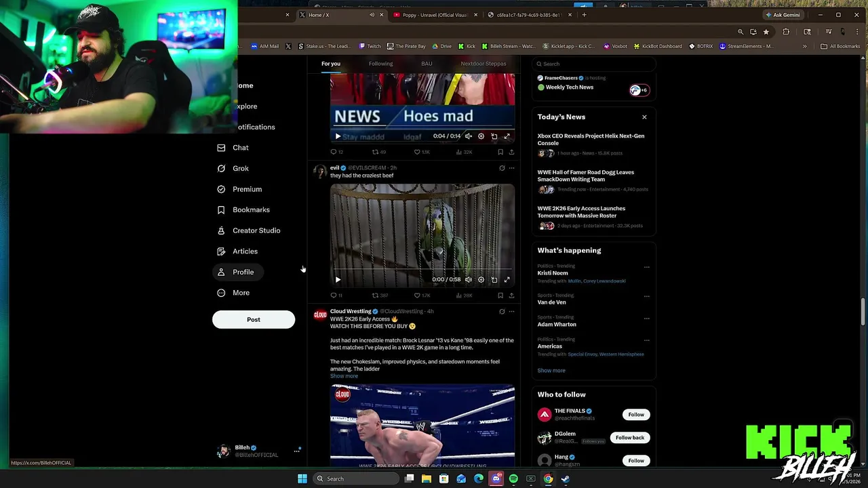The image size is (868, 488).
Task: Show more of Cloud Wrestling post text
Action: coord(344,376)
